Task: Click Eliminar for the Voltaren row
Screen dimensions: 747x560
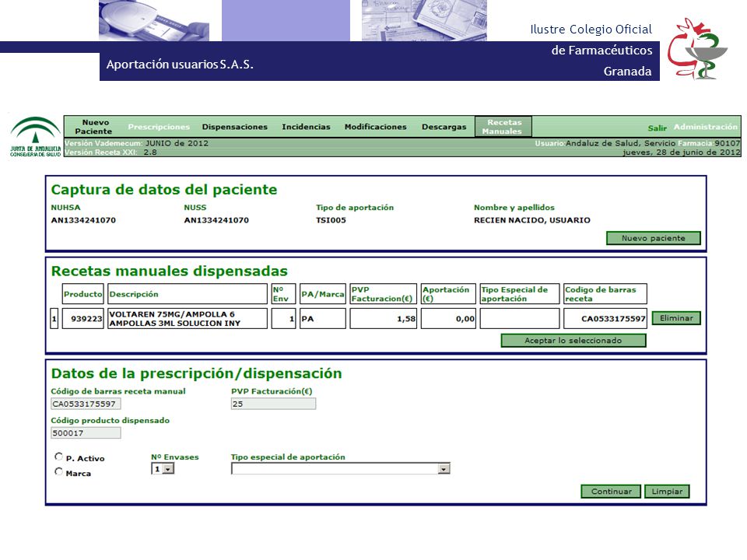Action: tap(676, 318)
